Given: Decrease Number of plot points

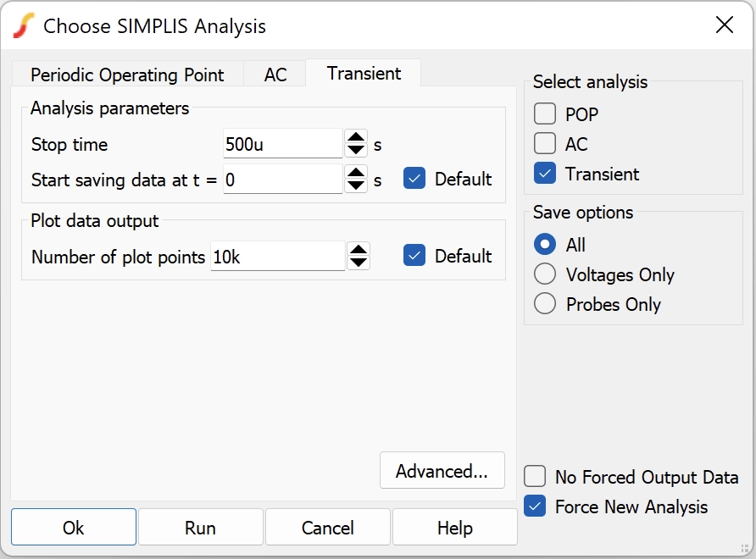Looking at the screenshot, I should click(x=359, y=263).
